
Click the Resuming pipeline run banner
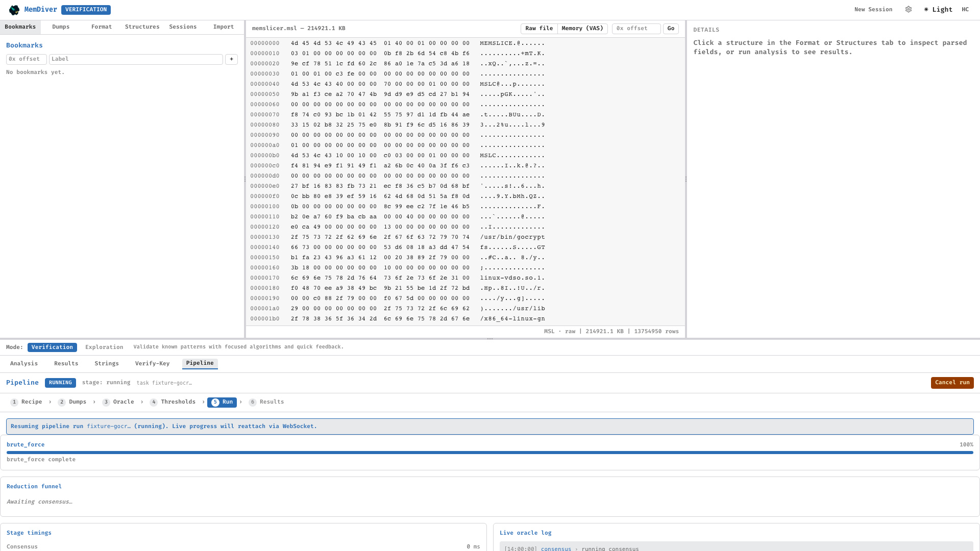490,427
